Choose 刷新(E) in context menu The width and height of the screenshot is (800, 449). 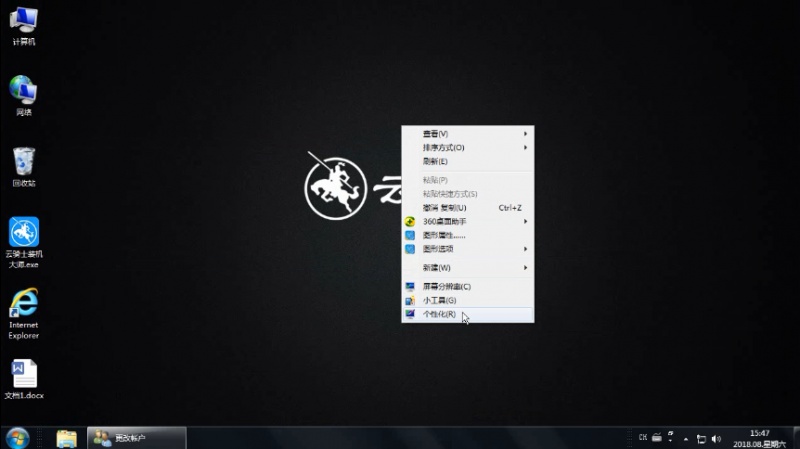468,161
